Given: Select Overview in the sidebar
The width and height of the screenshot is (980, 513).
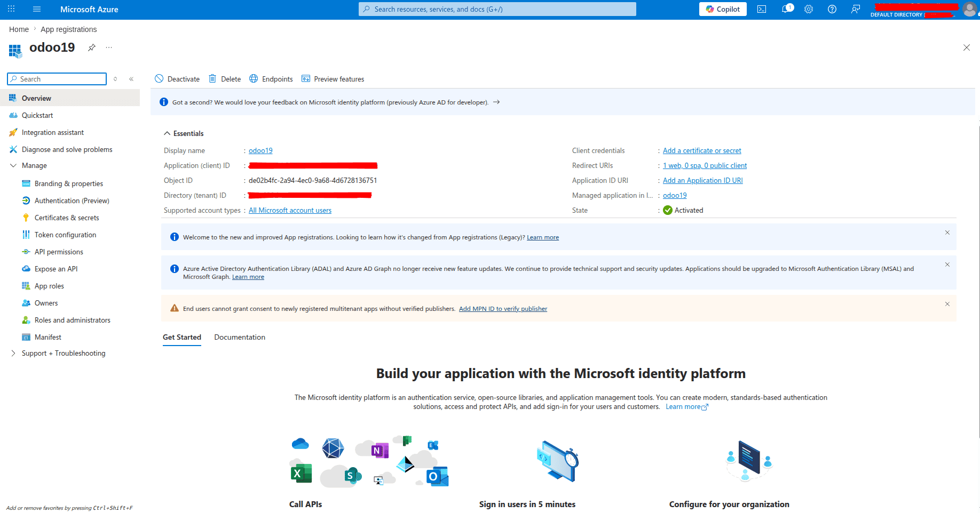Looking at the screenshot, I should (x=70, y=98).
